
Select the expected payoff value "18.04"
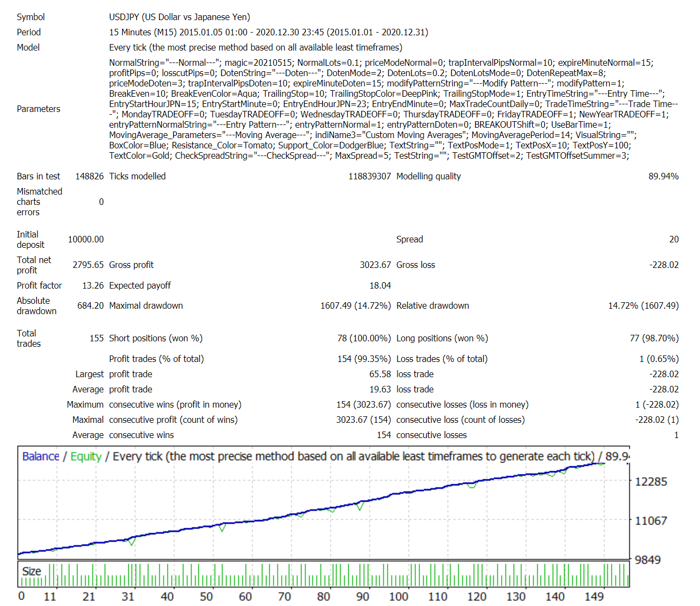(x=380, y=286)
